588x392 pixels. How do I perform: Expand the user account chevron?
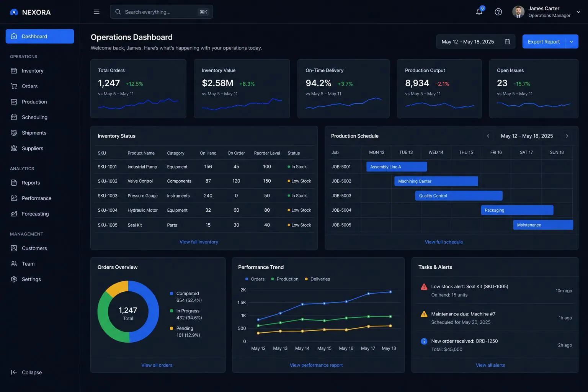pos(578,12)
